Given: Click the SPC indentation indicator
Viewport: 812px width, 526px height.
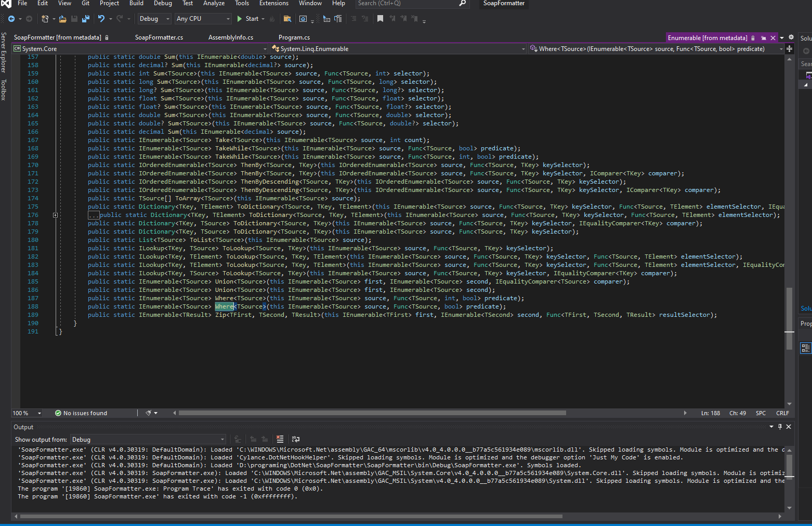Looking at the screenshot, I should point(761,413).
